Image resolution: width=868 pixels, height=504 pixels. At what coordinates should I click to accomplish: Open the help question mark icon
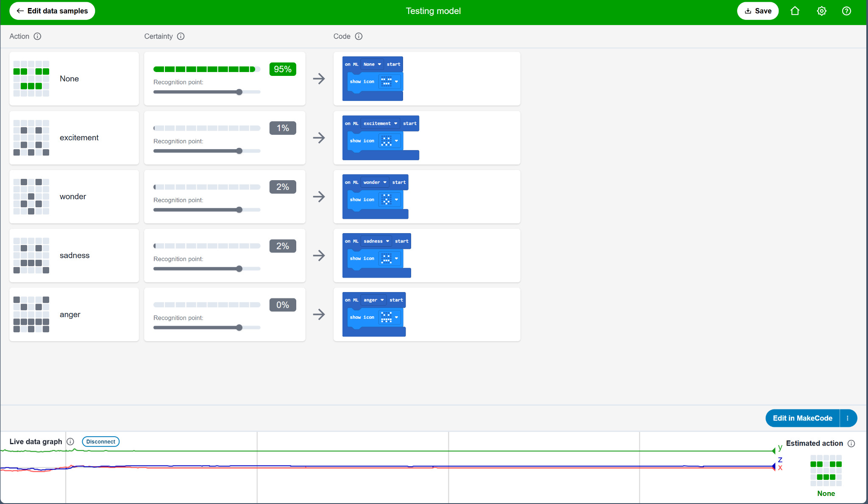[846, 11]
